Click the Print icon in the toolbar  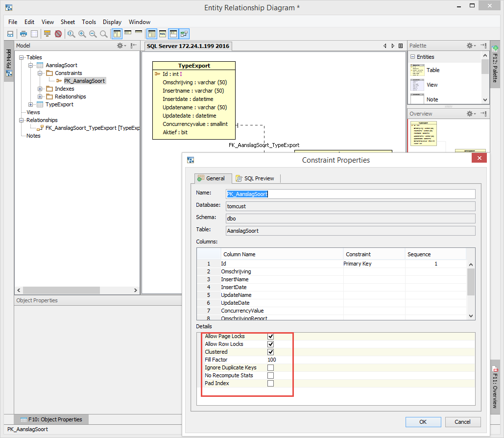[23, 34]
